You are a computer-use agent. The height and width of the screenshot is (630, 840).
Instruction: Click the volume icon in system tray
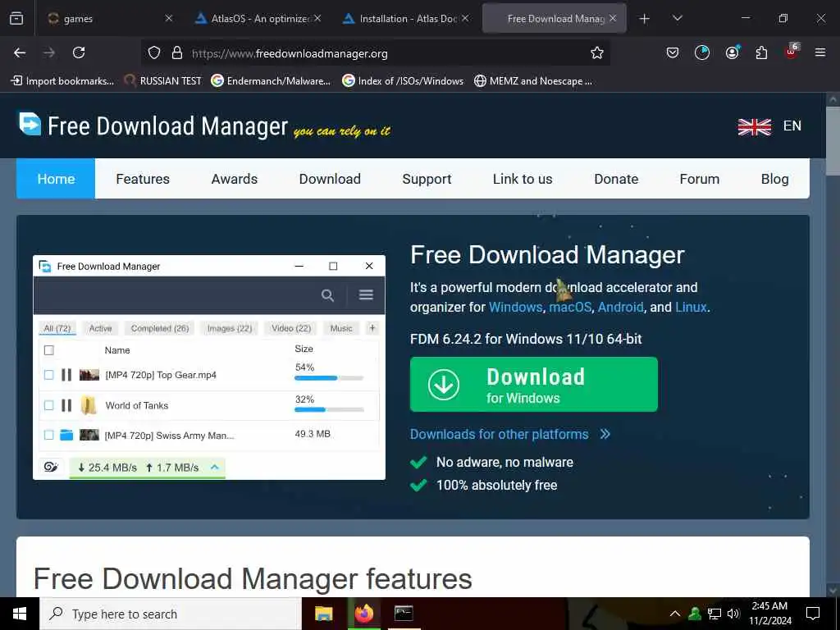pyautogui.click(x=733, y=614)
